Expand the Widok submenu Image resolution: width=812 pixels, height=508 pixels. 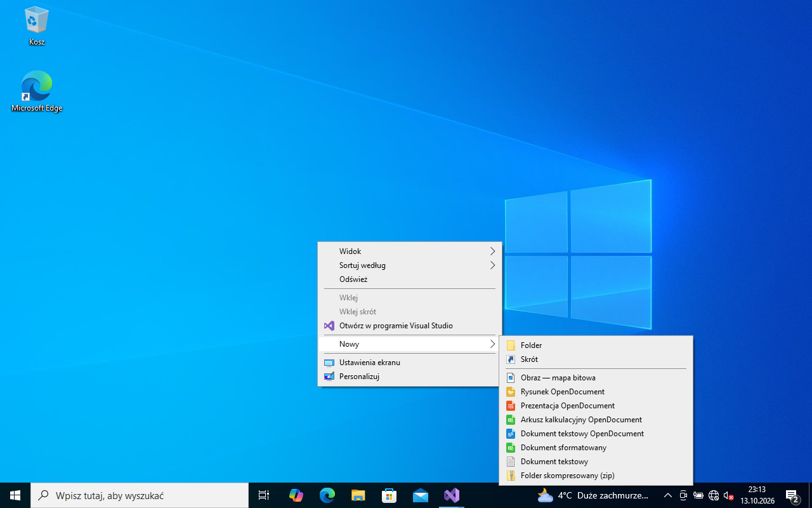(x=410, y=251)
